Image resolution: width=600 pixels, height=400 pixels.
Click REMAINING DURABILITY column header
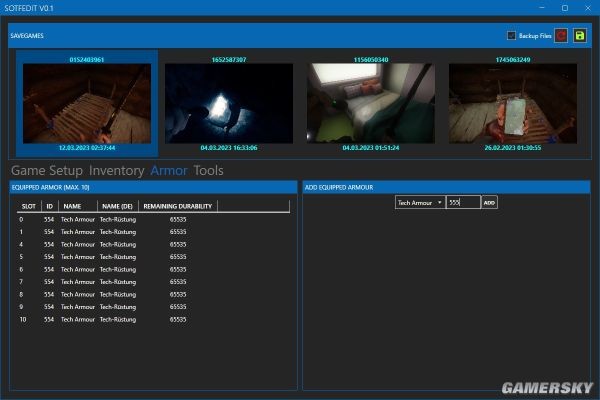178,206
